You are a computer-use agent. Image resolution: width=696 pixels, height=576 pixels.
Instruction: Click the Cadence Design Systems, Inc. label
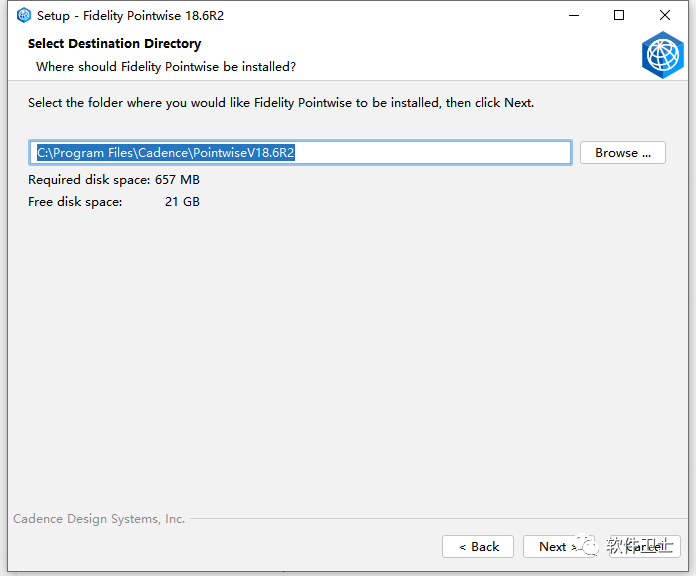tap(99, 519)
